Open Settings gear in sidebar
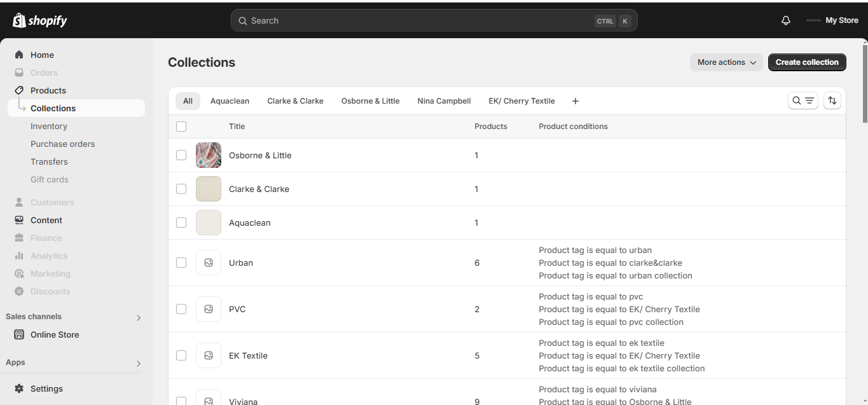This screenshot has width=868, height=405. pyautogui.click(x=19, y=388)
